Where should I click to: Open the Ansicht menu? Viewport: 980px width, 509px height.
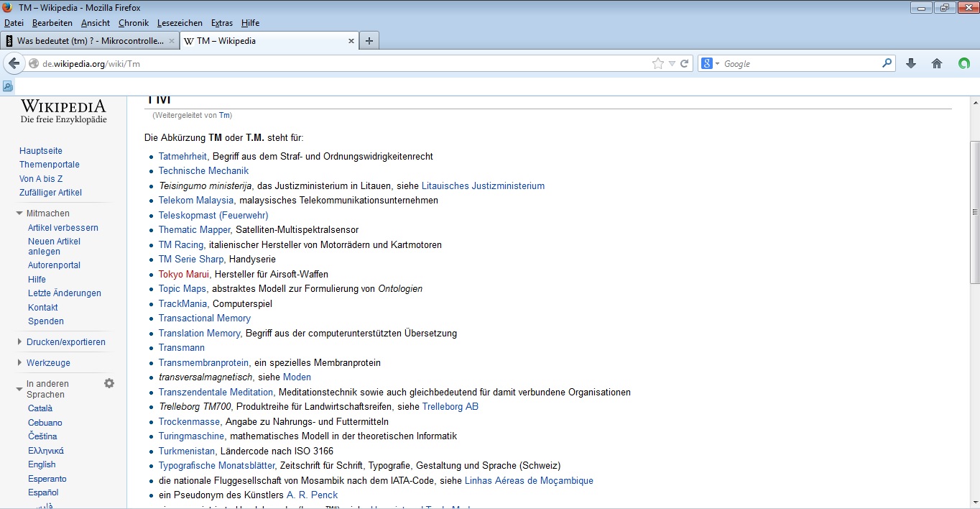(96, 23)
